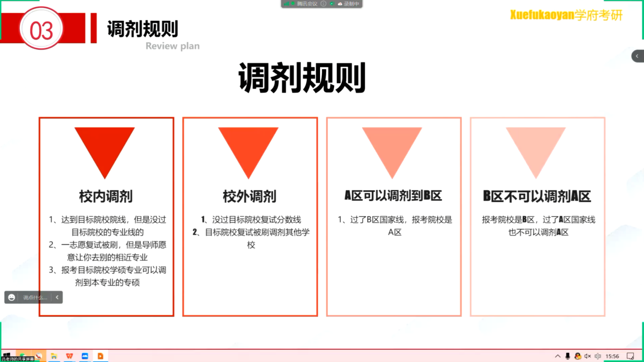Open the emoji picker in chat box
This screenshot has width=644, height=362.
point(12,298)
